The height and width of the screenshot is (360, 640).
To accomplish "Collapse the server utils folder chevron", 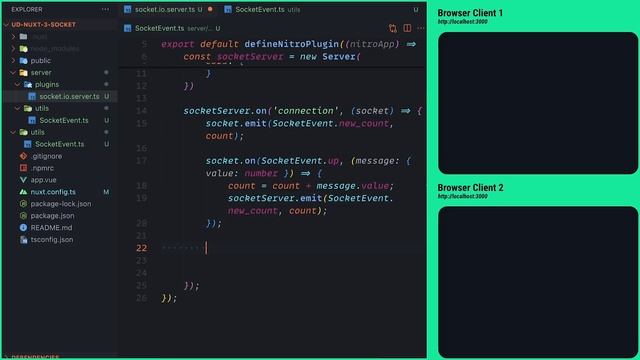I will tap(18, 108).
